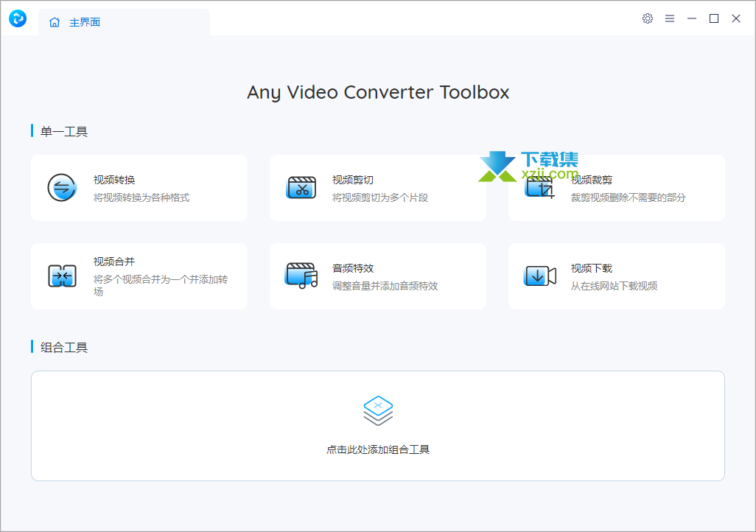The width and height of the screenshot is (756, 532).
Task: Minimize the application window
Action: (692, 18)
